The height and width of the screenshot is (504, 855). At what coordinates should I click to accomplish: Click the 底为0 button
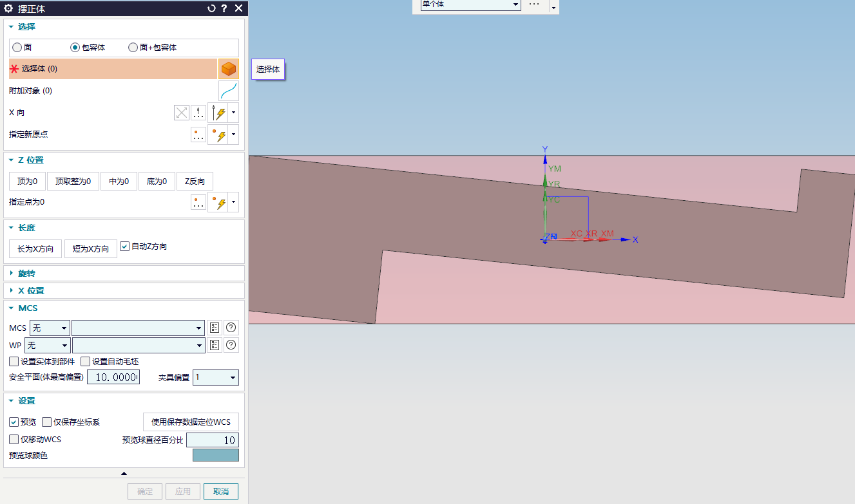[x=157, y=182]
